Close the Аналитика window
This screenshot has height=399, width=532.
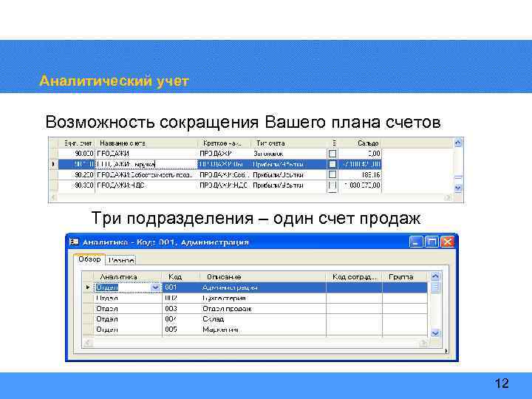(447, 242)
